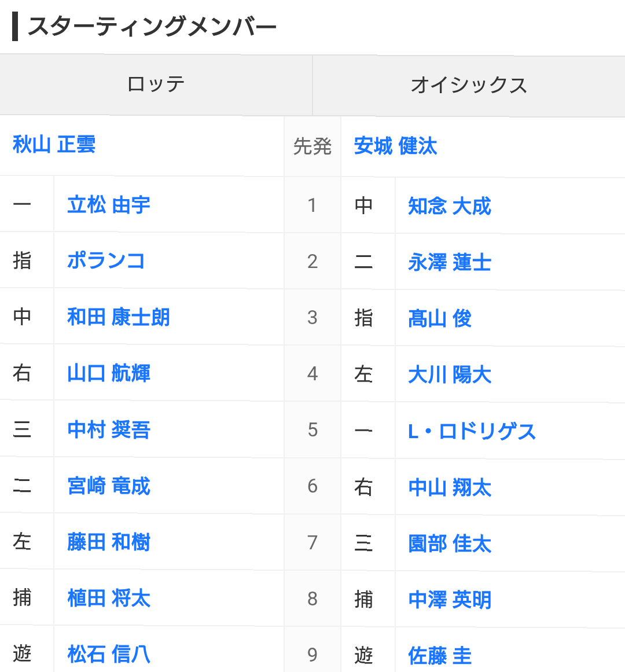Open shortstop 松石 信八 profile
Image resolution: width=625 pixels, height=672 pixels.
tap(109, 655)
